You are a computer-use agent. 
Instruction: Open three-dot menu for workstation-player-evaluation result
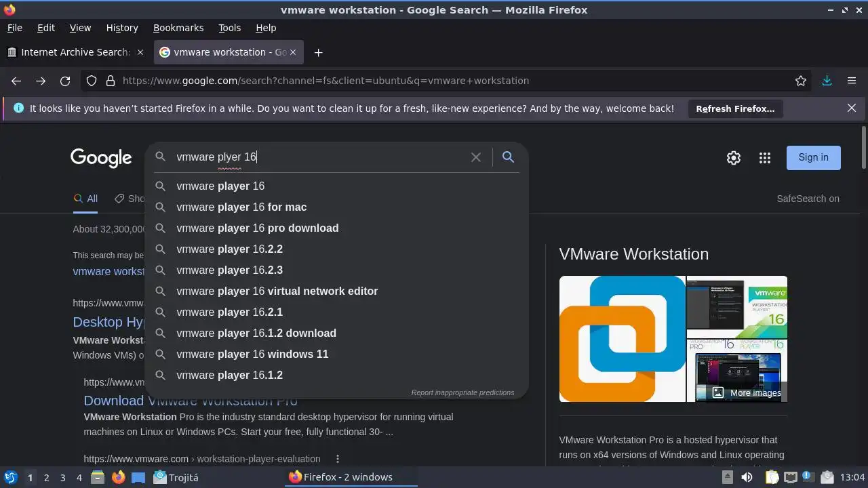coord(337,459)
